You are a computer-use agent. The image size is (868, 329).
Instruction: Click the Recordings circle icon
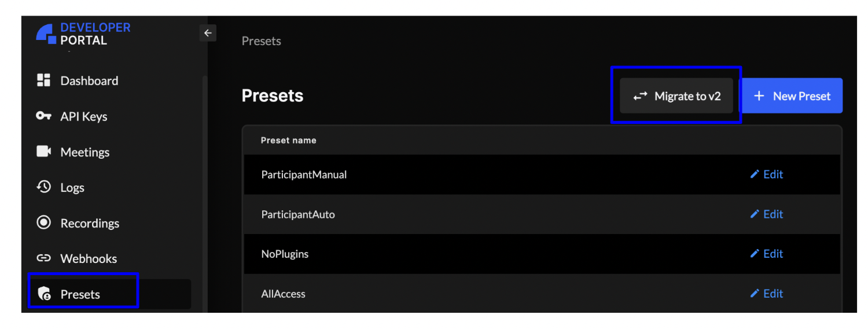tap(43, 222)
